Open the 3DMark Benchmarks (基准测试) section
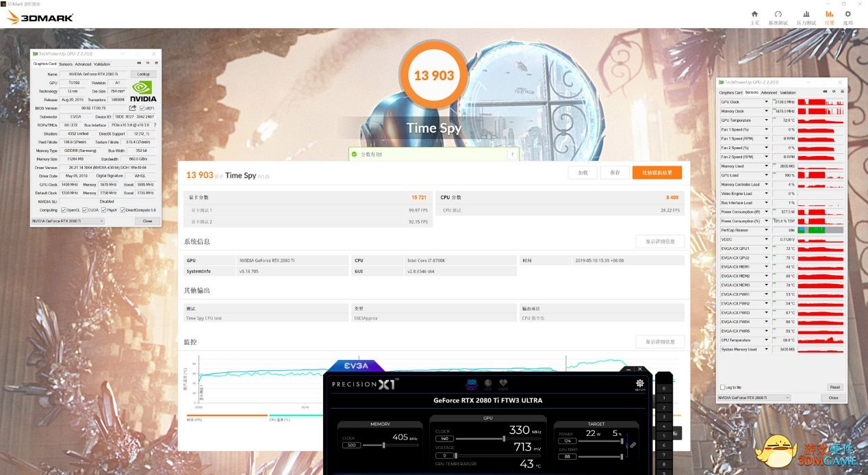The width and height of the screenshot is (868, 475). tap(778, 17)
